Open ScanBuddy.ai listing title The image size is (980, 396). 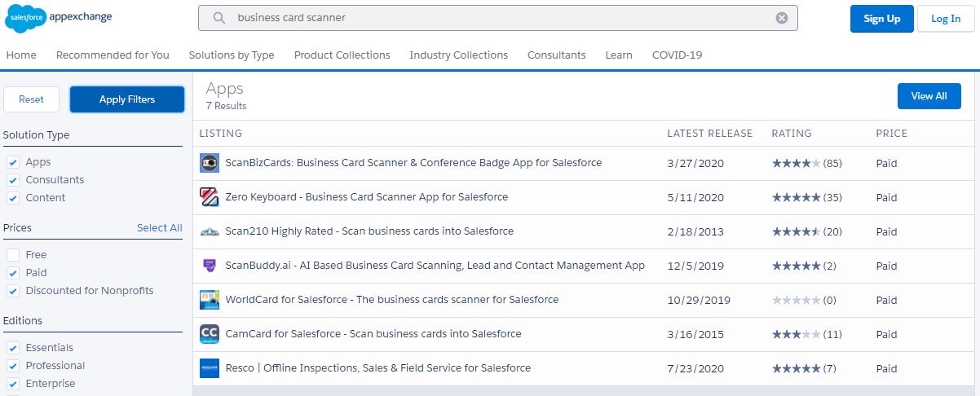tap(435, 266)
